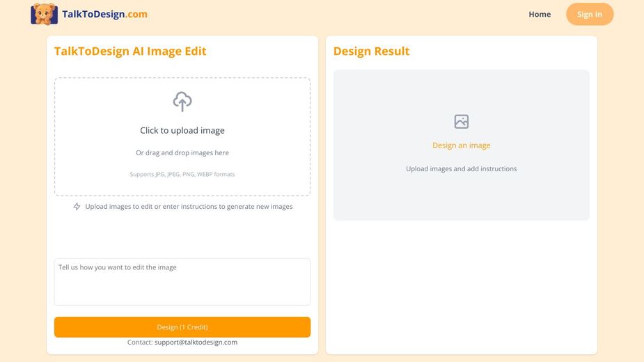
Task: Click the image placeholder icon in Design Result
Action: coord(462,122)
